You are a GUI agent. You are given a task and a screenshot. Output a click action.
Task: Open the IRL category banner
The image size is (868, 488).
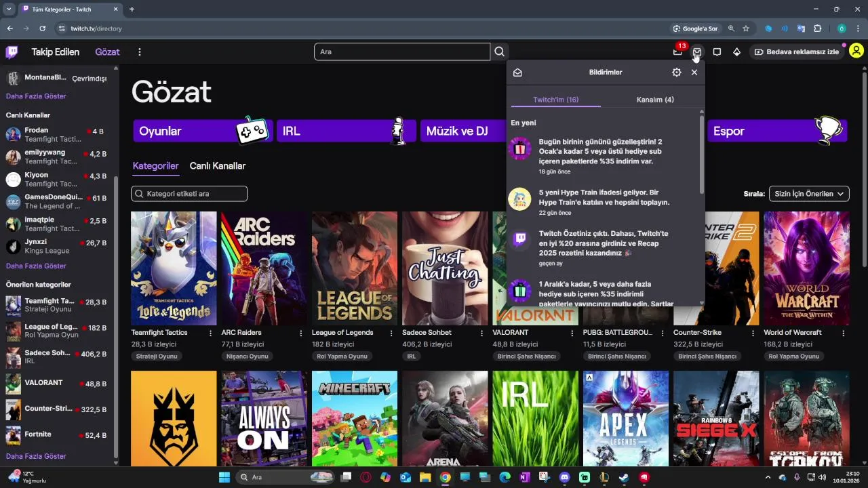click(347, 131)
